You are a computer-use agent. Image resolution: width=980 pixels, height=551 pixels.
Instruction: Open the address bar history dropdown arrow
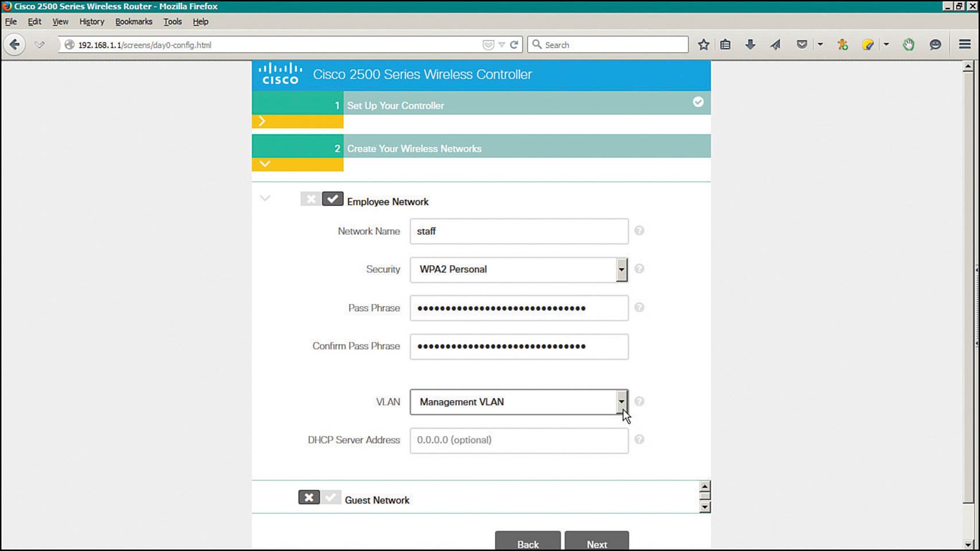[502, 45]
